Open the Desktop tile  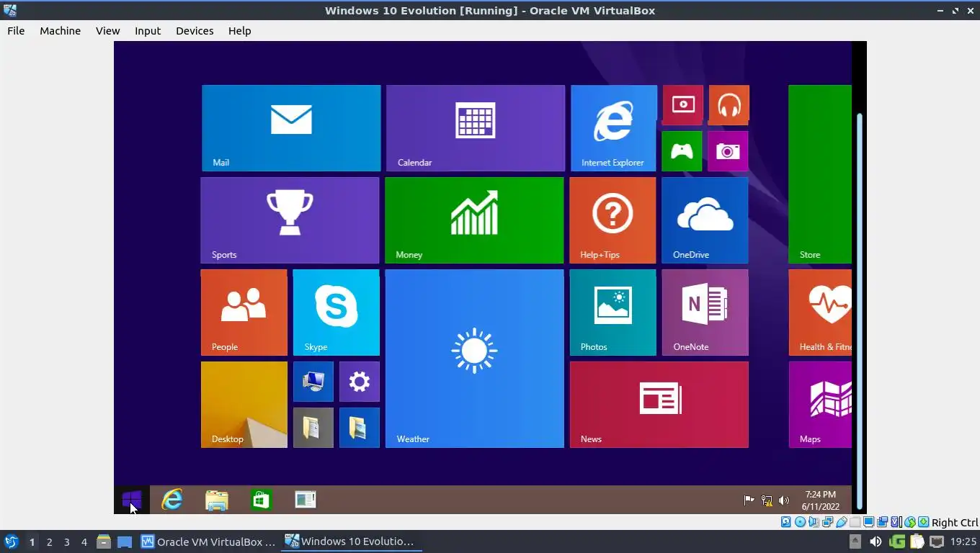[x=244, y=405]
